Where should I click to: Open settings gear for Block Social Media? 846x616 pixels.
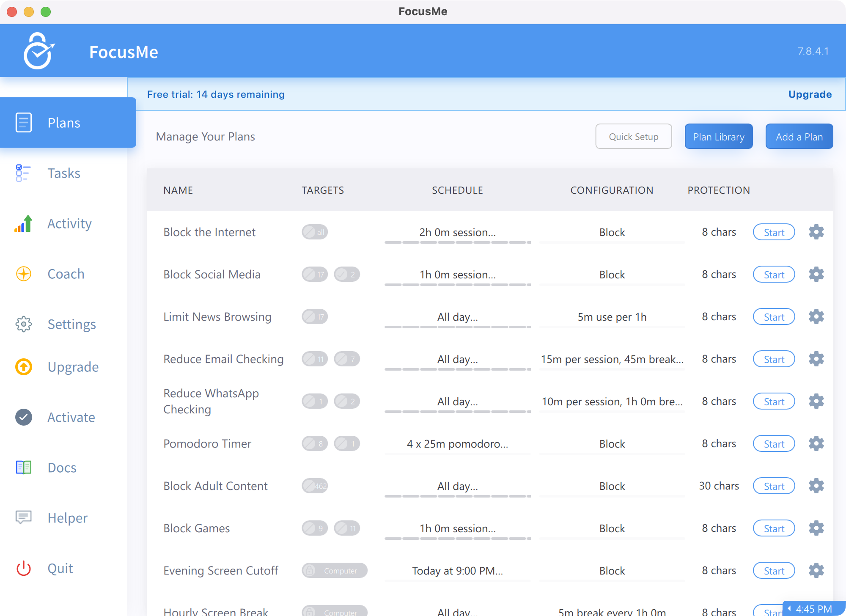pos(816,274)
